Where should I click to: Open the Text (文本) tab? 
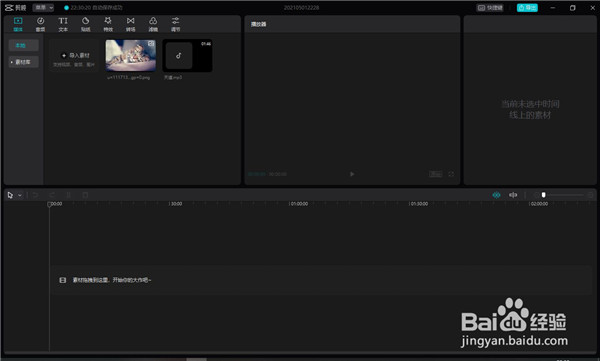pyautogui.click(x=63, y=24)
